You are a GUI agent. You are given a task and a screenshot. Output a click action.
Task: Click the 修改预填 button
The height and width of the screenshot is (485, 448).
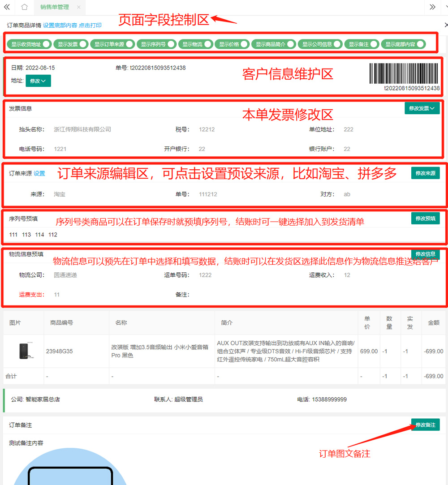click(426, 219)
